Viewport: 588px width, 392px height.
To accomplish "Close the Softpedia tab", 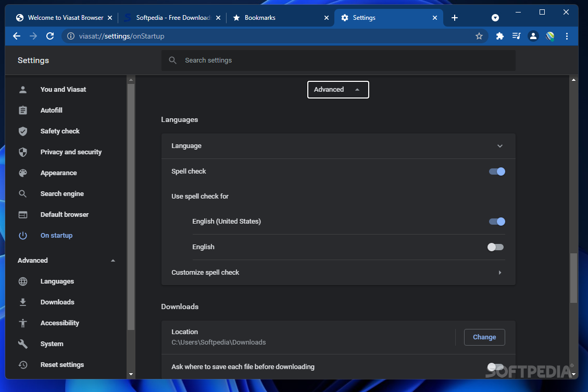I will [x=218, y=18].
